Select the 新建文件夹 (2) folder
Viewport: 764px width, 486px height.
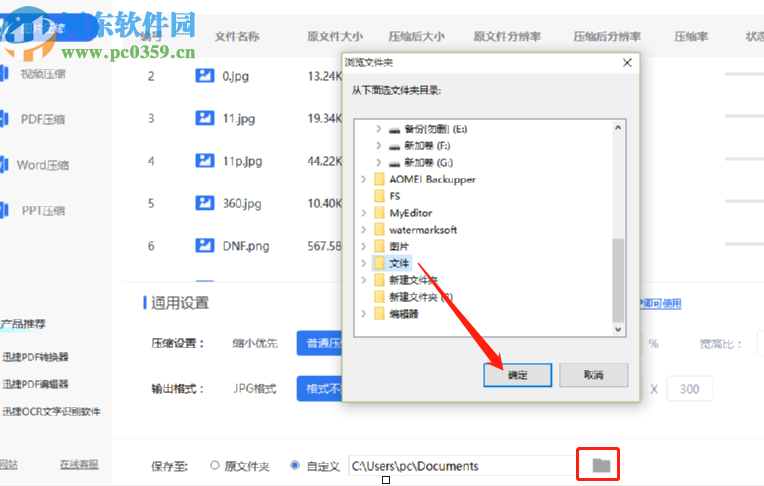(421, 297)
